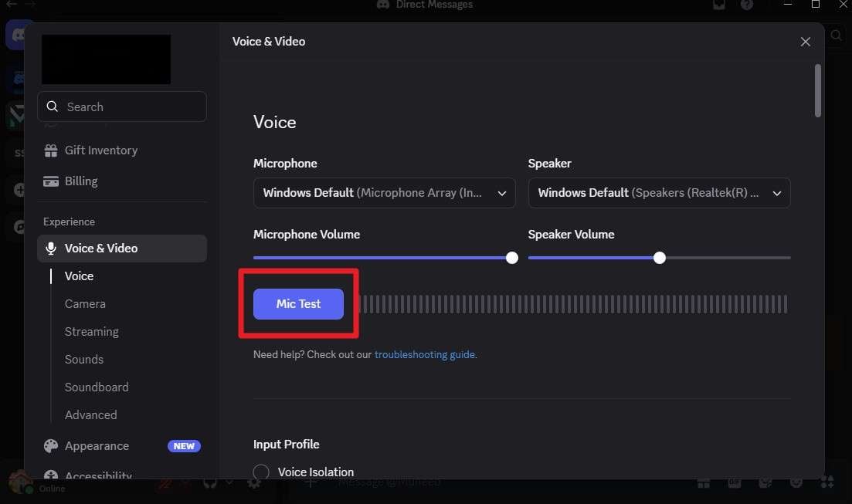The image size is (852, 504).
Task: Click the Accessibility person icon
Action: click(x=51, y=475)
